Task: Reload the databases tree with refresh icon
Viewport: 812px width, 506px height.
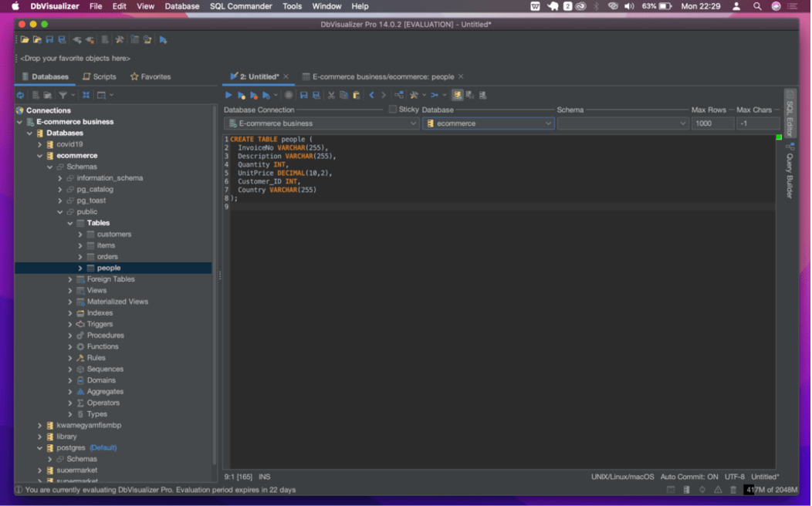Action: pos(20,95)
